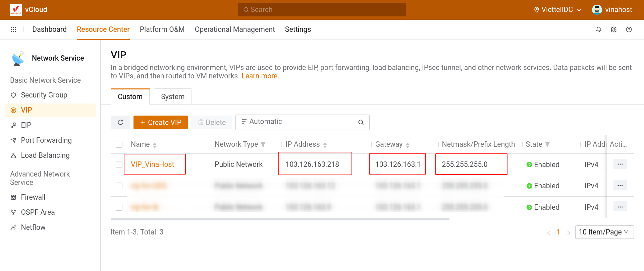Focus the top Search input field

322,10
